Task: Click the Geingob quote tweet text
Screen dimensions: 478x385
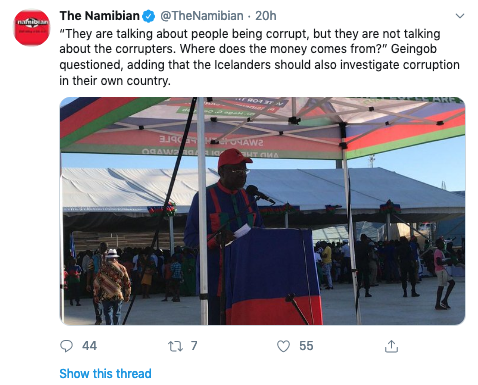Action: pos(259,57)
